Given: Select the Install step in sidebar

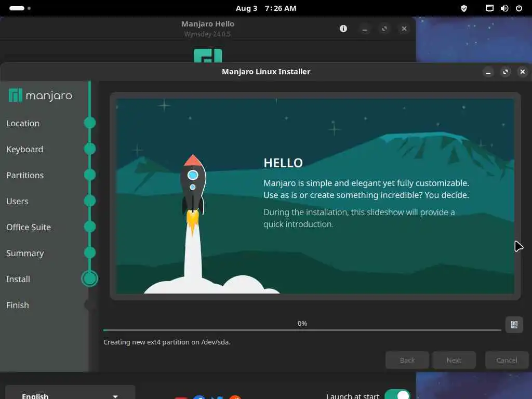Looking at the screenshot, I should click(x=18, y=279).
